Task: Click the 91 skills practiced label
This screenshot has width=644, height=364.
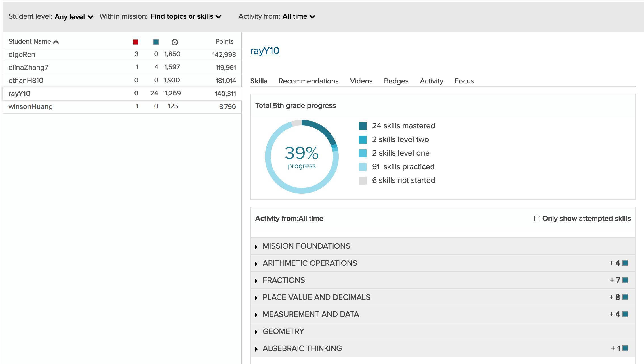Action: point(403,167)
